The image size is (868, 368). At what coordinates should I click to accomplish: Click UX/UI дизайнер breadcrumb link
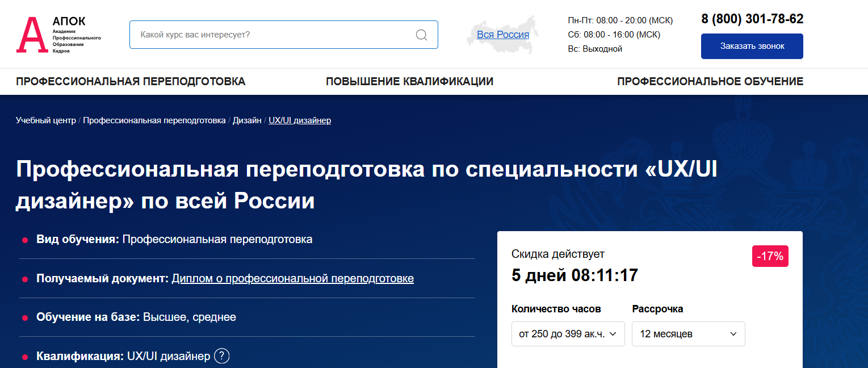click(300, 120)
